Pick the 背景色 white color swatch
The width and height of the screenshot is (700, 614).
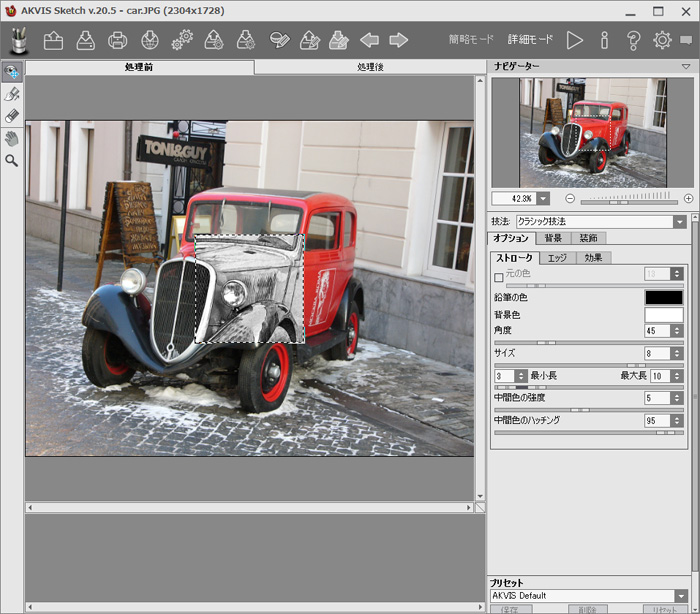coord(664,315)
